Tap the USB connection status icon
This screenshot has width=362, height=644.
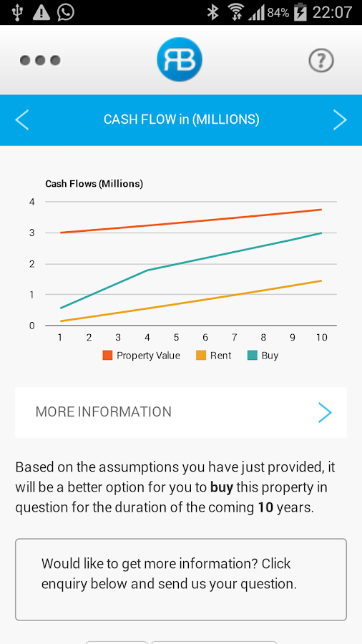click(x=17, y=12)
